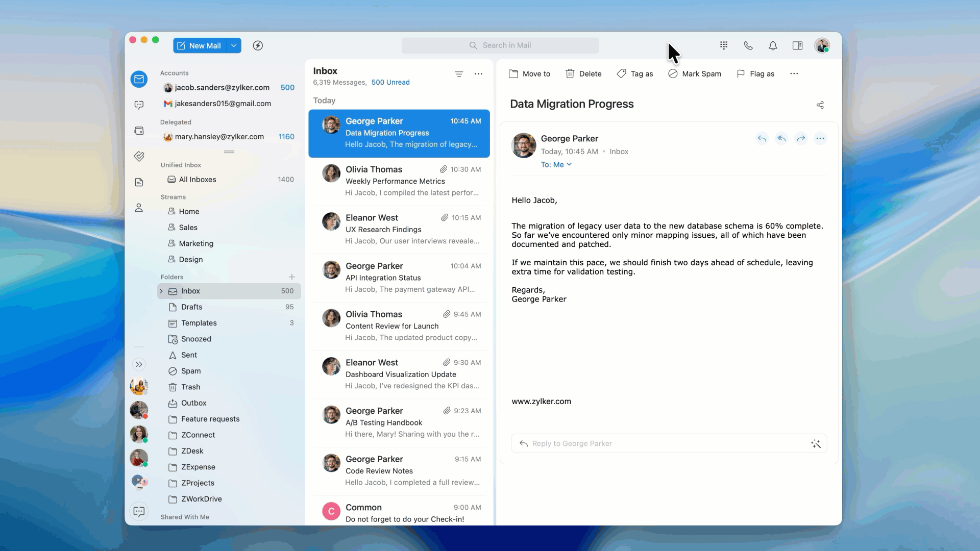Open the New Mail dropdown arrow

point(234,45)
